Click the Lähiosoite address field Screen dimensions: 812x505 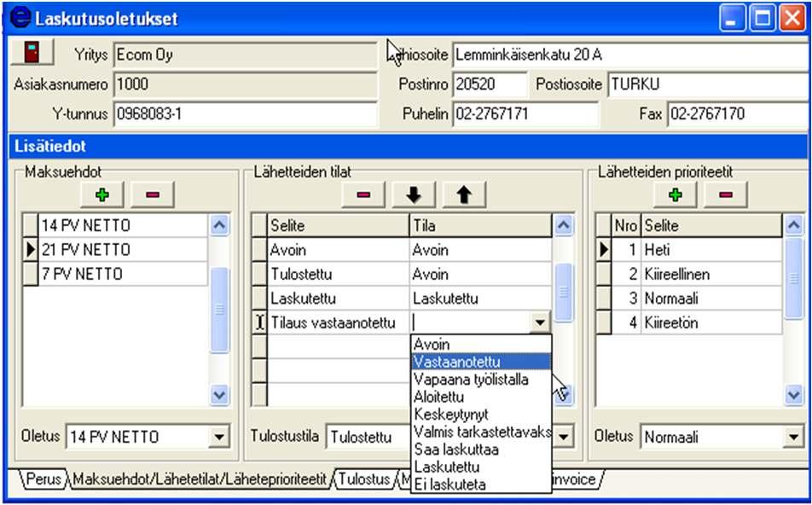pyautogui.click(x=631, y=55)
